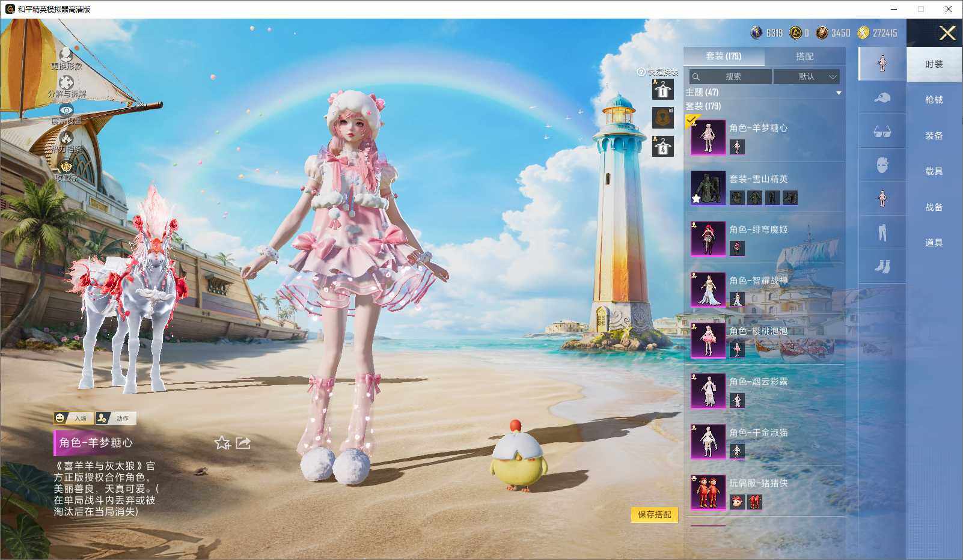Image resolution: width=963 pixels, height=560 pixels.
Task: Open the 默认 sort dropdown
Action: (x=807, y=76)
